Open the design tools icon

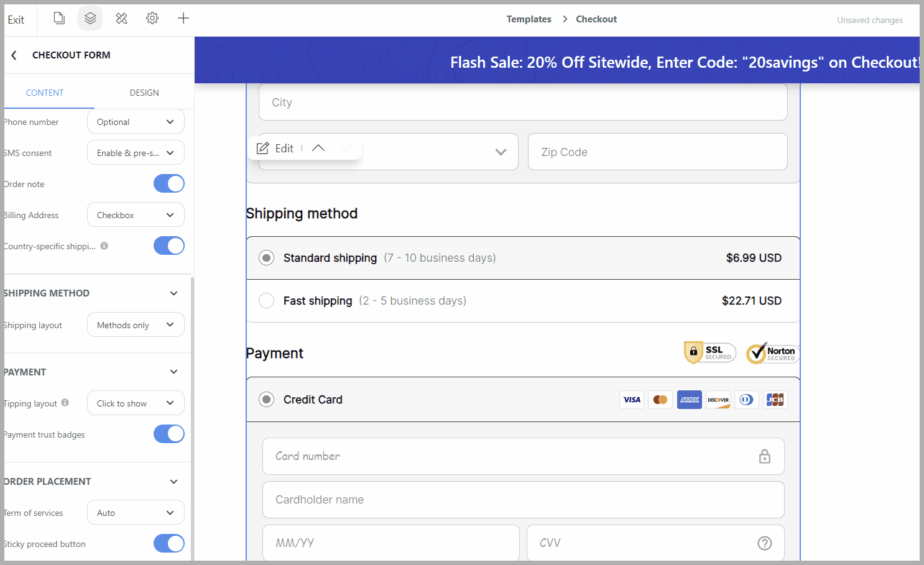click(122, 19)
